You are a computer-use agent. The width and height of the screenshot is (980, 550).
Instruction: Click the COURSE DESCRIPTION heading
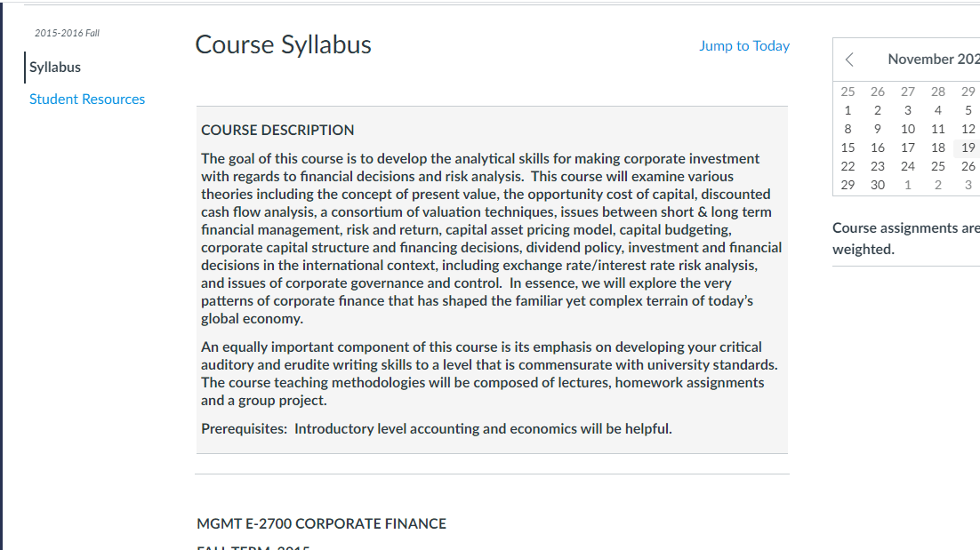(277, 130)
